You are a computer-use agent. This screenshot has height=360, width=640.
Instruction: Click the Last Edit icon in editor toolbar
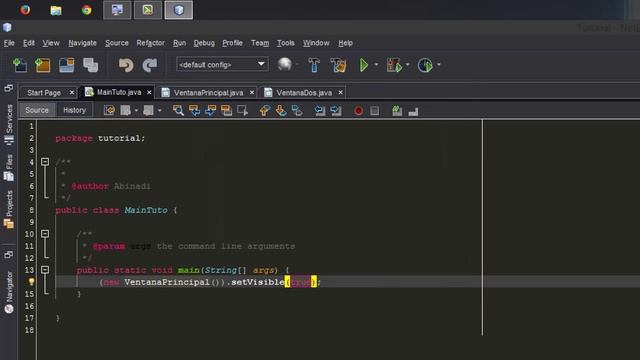point(109,110)
